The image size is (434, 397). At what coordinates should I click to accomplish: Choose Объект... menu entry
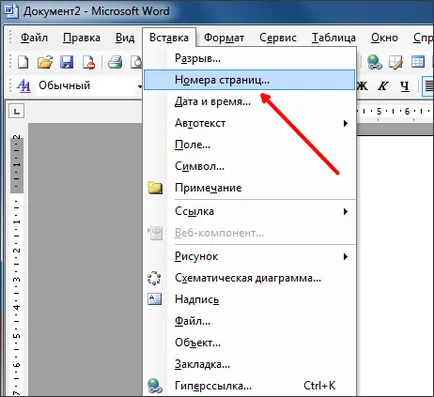tap(249, 342)
